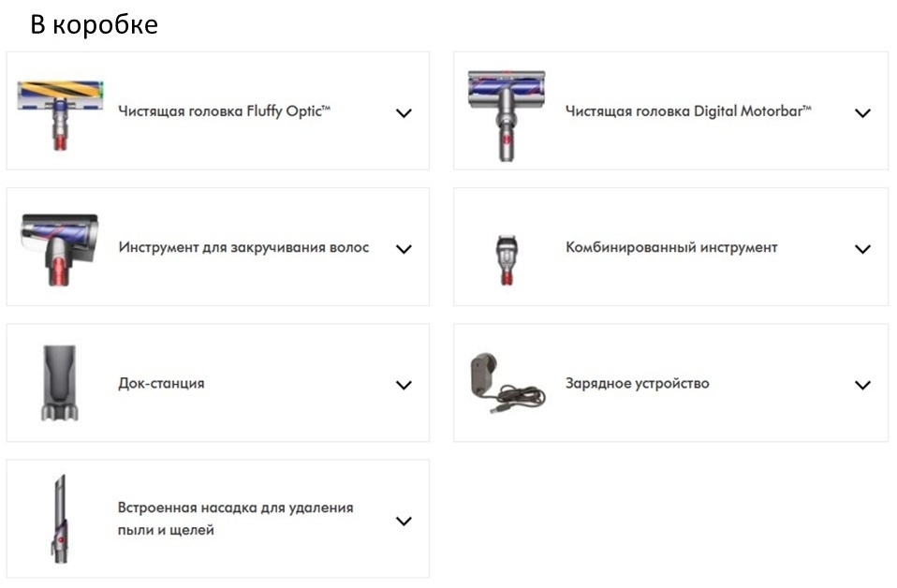Image resolution: width=897 pixels, height=588 pixels.
Task: Click the Digital Motorbar head image
Action: [x=507, y=115]
